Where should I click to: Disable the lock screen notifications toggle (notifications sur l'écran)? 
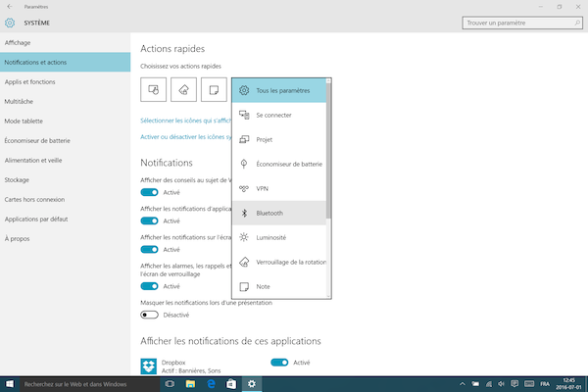tap(149, 250)
